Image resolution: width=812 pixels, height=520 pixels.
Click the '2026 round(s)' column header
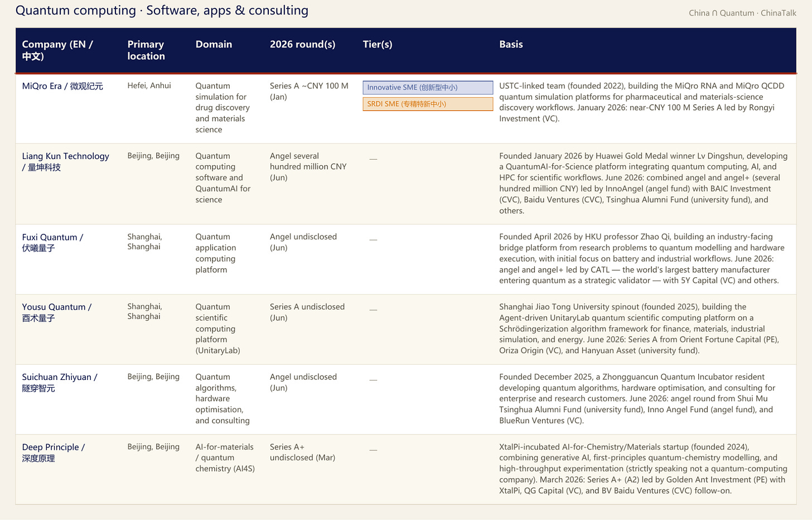click(x=302, y=44)
